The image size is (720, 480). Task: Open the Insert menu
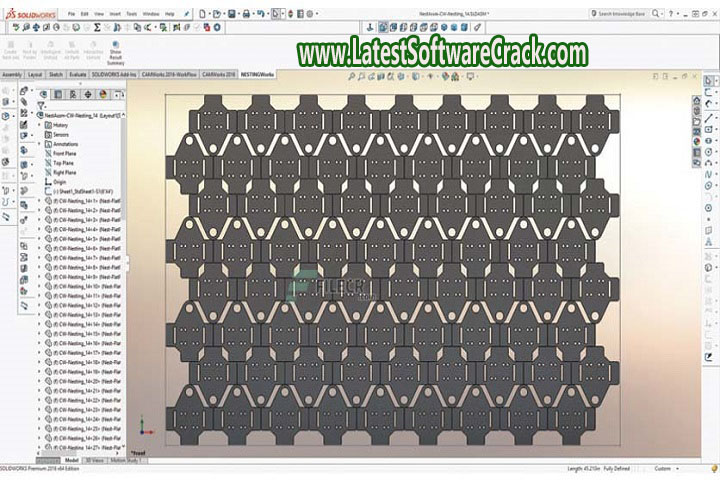115,14
